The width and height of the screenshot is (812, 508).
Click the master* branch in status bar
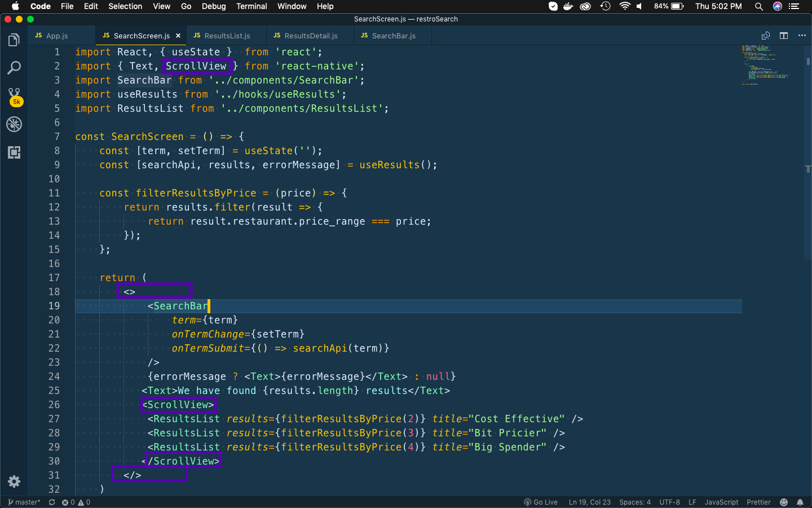click(x=24, y=502)
